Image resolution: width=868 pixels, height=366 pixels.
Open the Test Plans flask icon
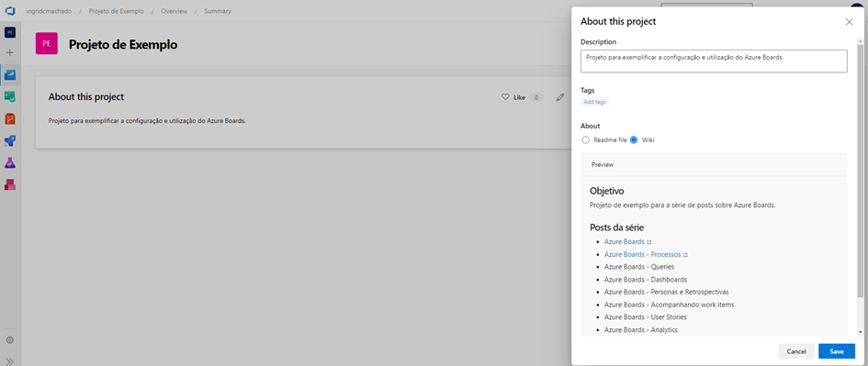pos(10,162)
